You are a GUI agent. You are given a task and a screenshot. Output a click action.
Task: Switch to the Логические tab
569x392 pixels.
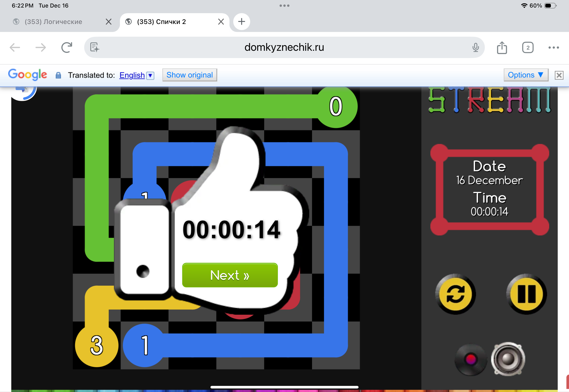pyautogui.click(x=53, y=22)
